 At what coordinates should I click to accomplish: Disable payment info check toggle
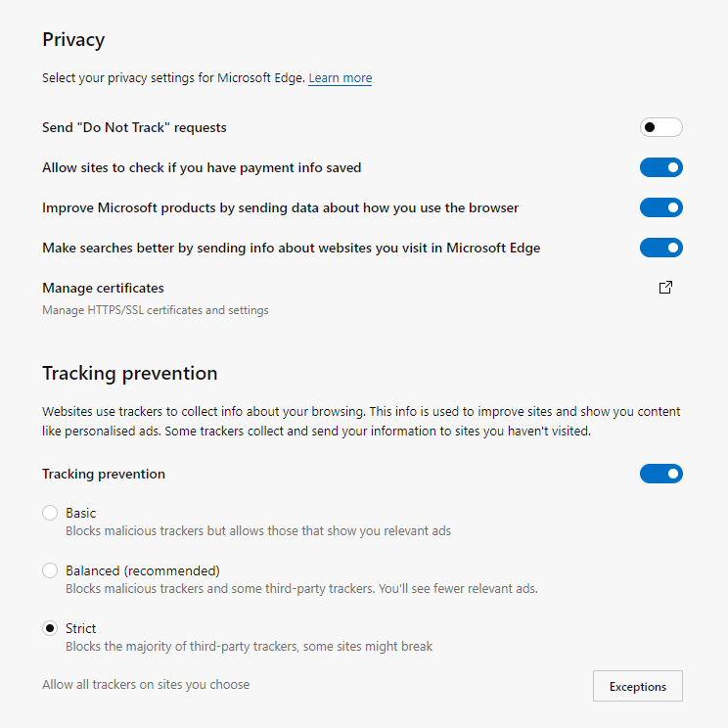(660, 167)
